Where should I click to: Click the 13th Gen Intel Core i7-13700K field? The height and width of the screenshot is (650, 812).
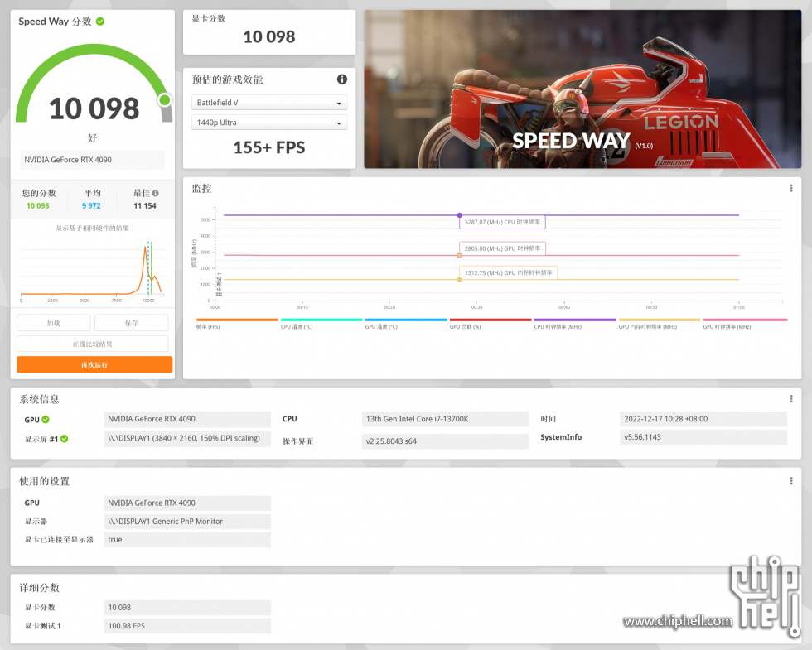click(446, 419)
